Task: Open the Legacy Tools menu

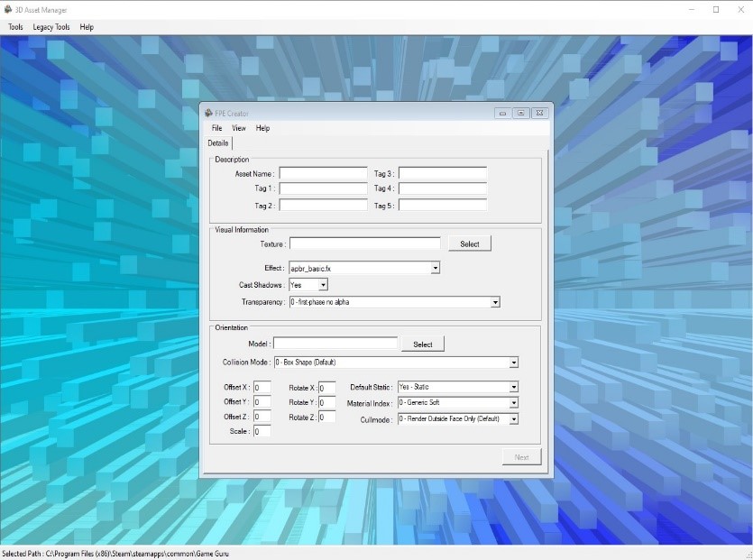Action: 51,27
